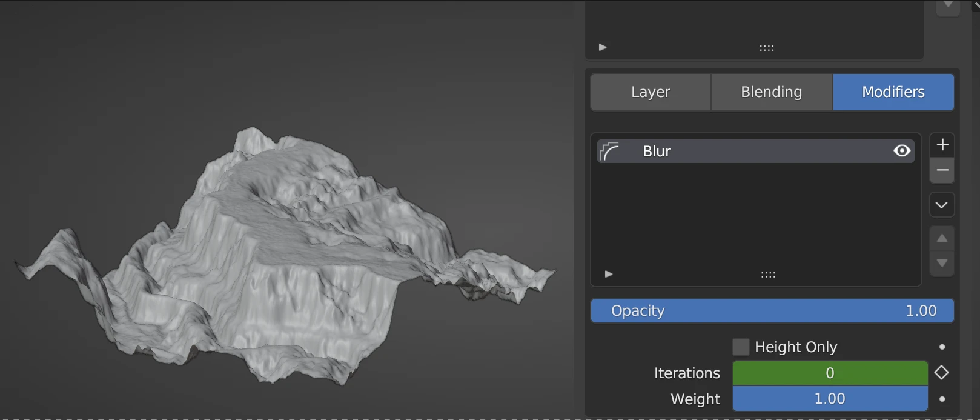980x420 pixels.
Task: Click the animate dot beside Weight
Action: coord(942,399)
